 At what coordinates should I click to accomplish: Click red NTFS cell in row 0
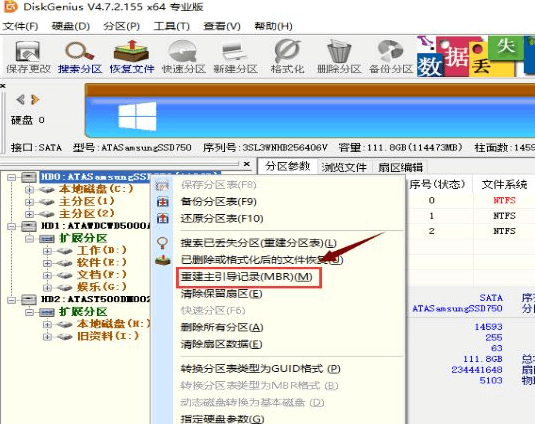click(504, 200)
